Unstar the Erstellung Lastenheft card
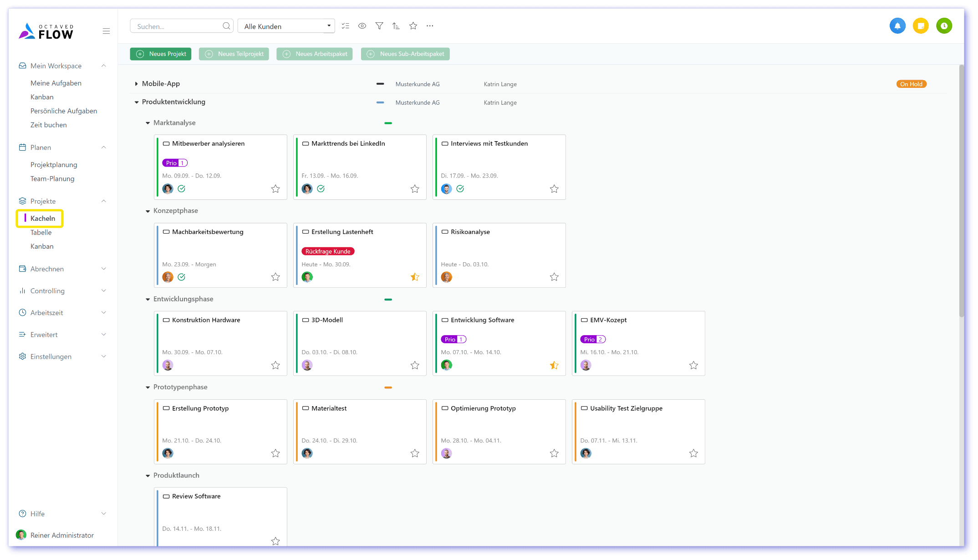This screenshot has width=978, height=560. tap(415, 277)
